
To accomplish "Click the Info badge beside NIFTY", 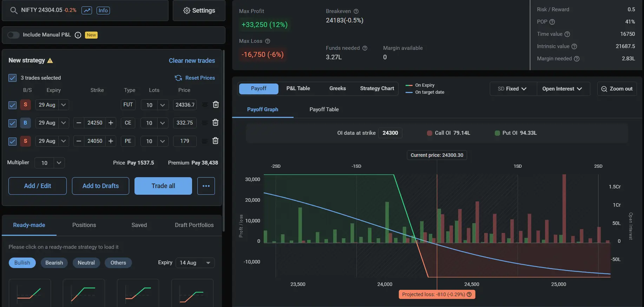I will (x=103, y=11).
